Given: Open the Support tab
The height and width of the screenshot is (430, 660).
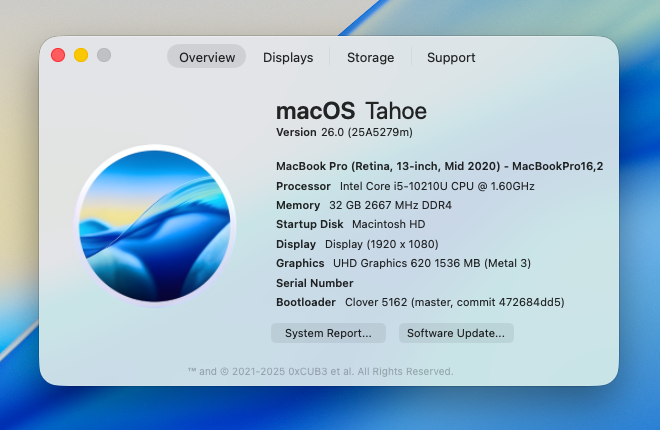Looking at the screenshot, I should (x=451, y=57).
